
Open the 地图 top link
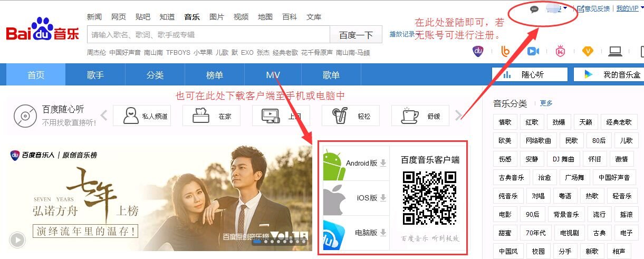coord(265,17)
